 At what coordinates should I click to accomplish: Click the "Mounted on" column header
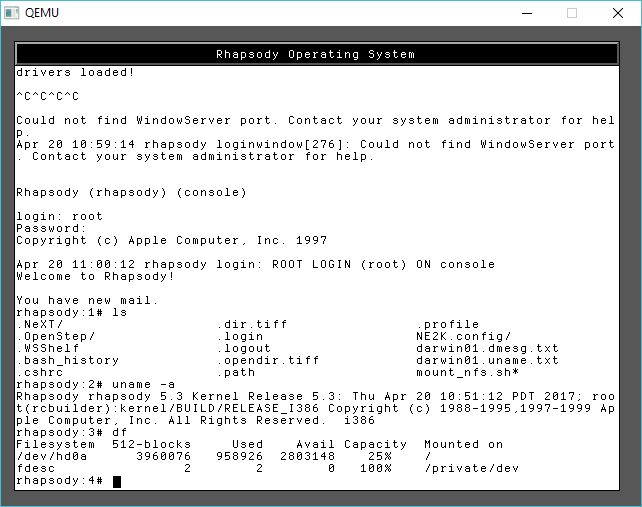pos(463,445)
